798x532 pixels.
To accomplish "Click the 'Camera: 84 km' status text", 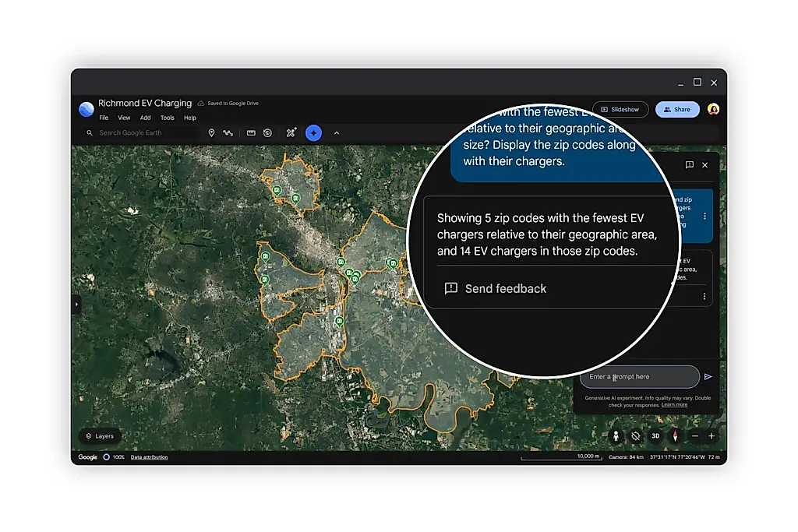I will [x=627, y=457].
